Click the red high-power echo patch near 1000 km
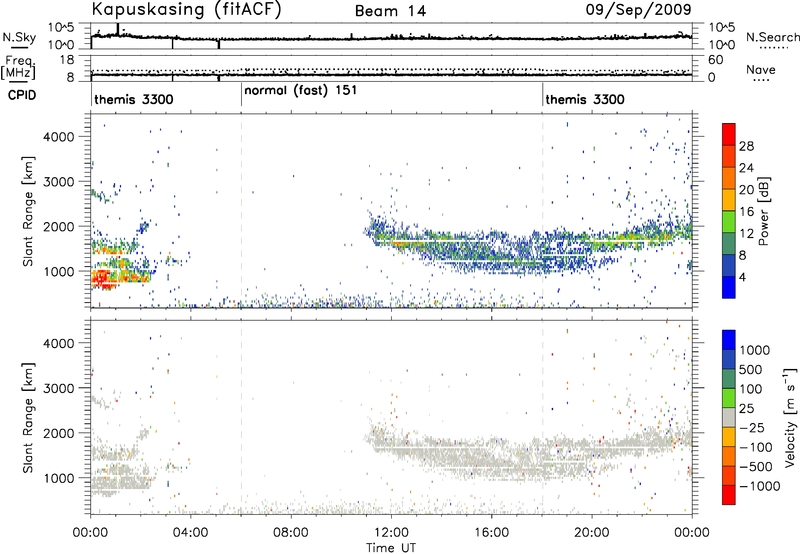 click(x=102, y=278)
